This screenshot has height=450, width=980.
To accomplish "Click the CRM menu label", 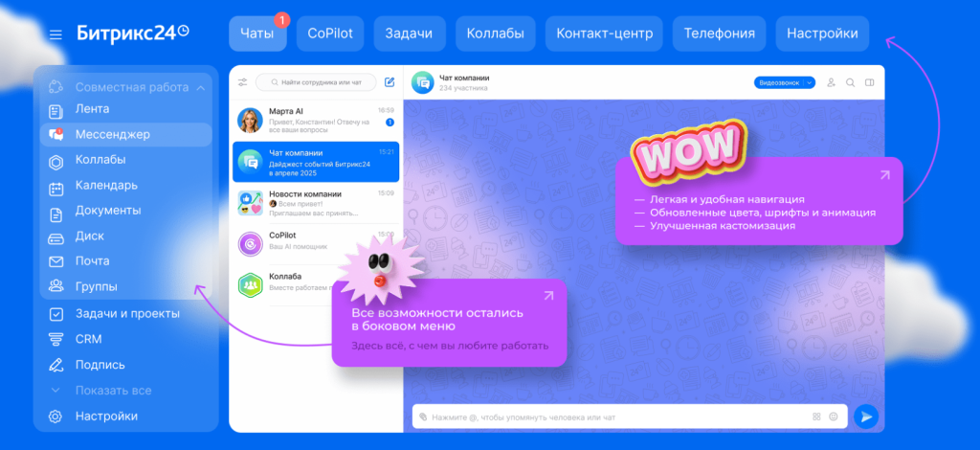I will (x=89, y=339).
